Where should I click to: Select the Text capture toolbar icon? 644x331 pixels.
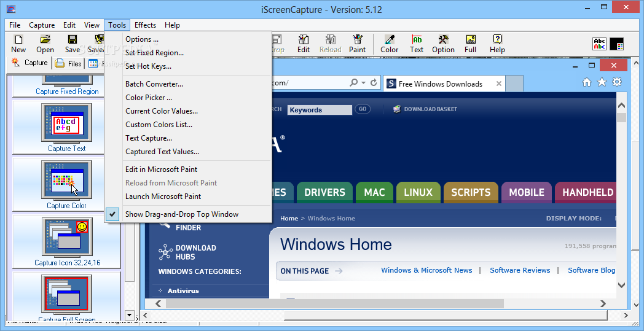click(x=417, y=44)
